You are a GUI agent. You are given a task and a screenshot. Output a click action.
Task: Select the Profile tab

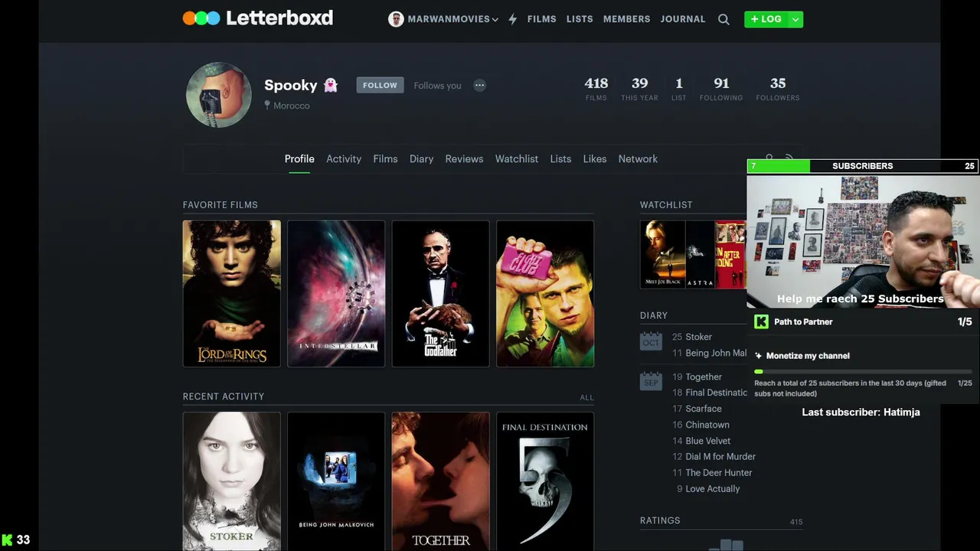click(x=299, y=159)
